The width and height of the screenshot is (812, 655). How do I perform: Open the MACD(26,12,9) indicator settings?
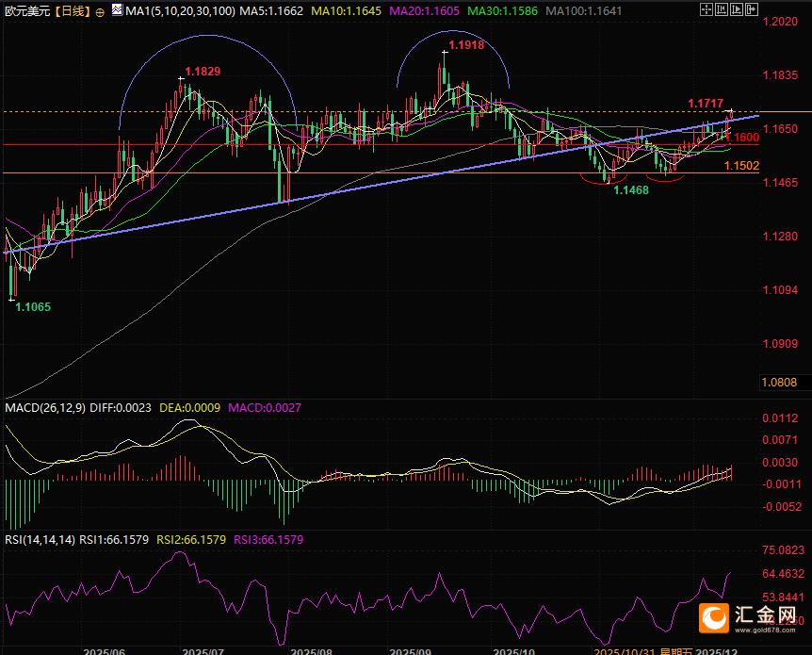click(x=45, y=407)
